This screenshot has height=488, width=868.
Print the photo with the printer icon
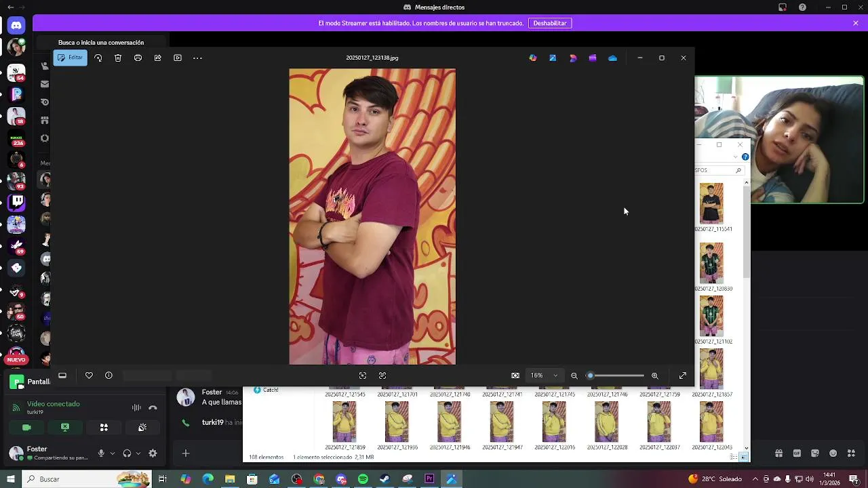(138, 58)
